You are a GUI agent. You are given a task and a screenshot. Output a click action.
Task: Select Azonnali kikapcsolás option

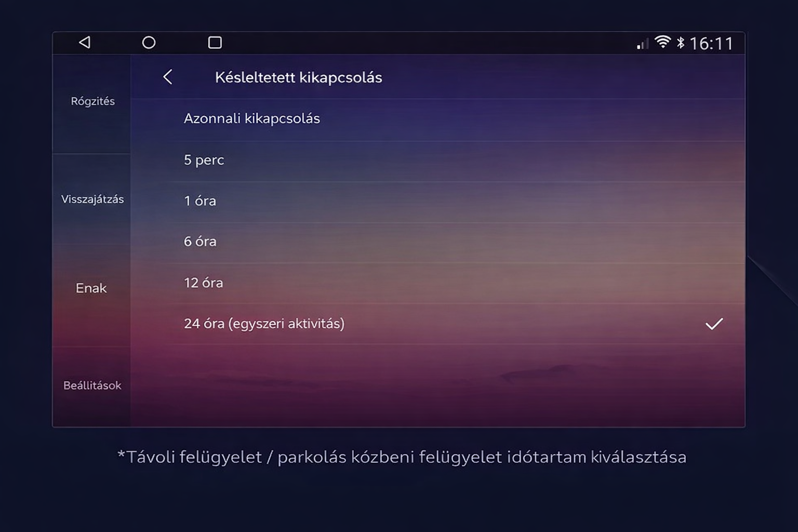(x=251, y=118)
